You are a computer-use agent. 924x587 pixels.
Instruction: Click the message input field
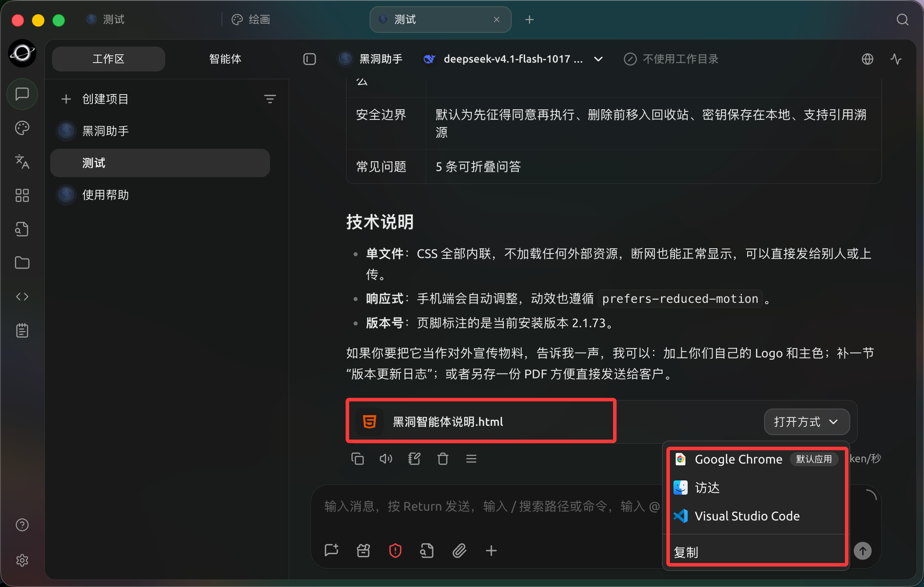tap(491, 507)
